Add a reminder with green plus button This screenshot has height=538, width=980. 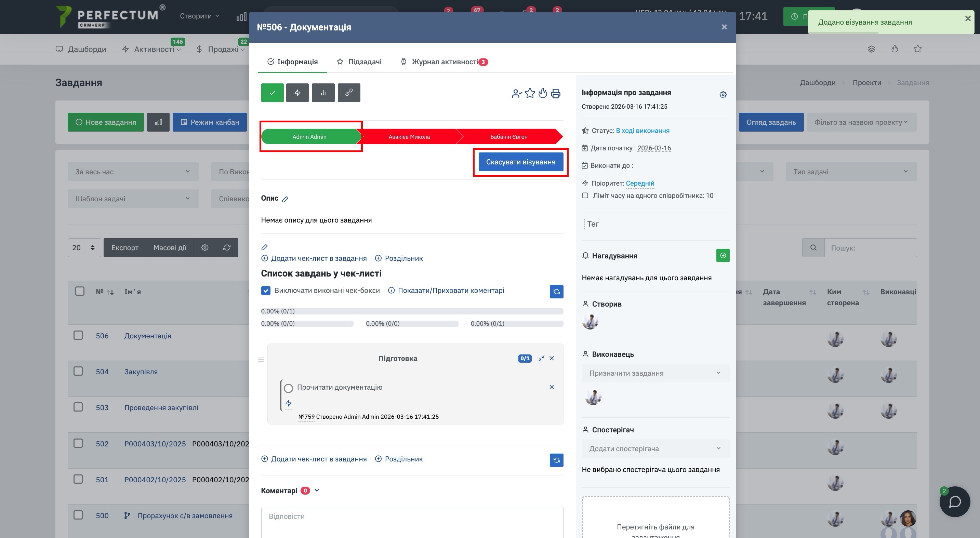pos(723,256)
